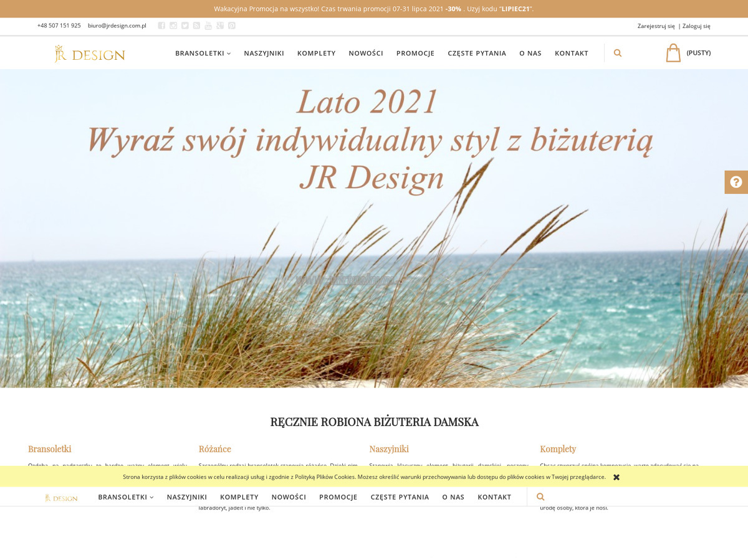Open the shopping bag cart icon
The width and height of the screenshot is (748, 560).
click(673, 53)
